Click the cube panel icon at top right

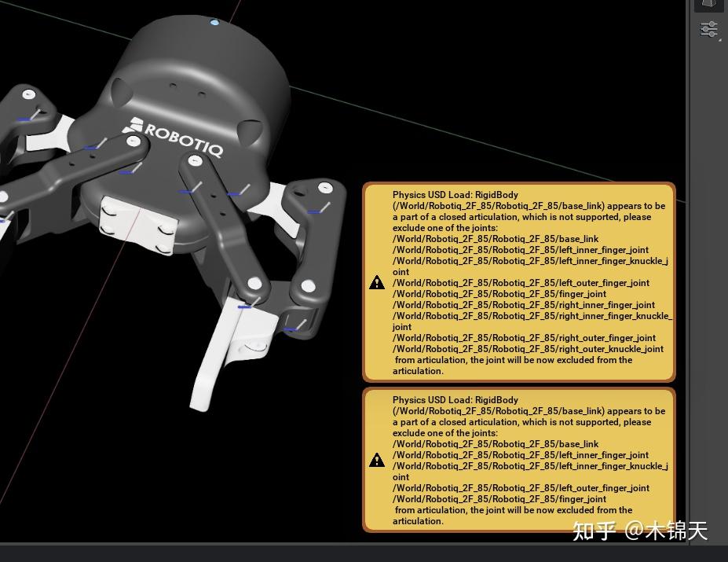click(x=709, y=6)
